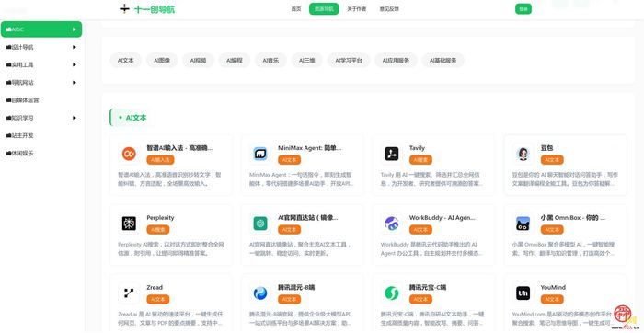Filter by the AI图像 pill
The height and width of the screenshot is (333, 644).
point(162,61)
